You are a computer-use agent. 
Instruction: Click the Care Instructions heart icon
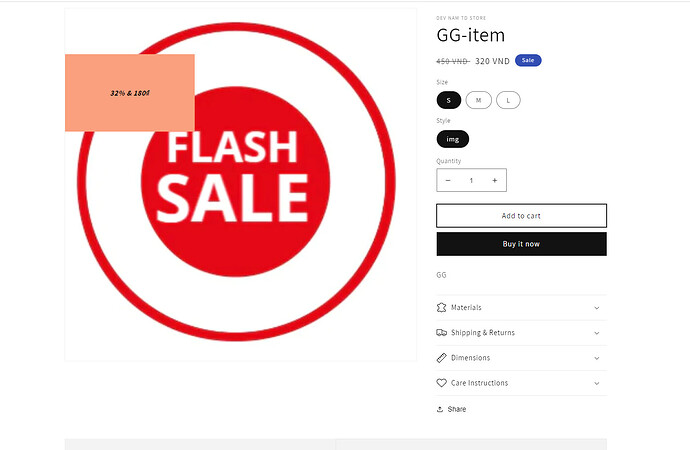point(442,383)
